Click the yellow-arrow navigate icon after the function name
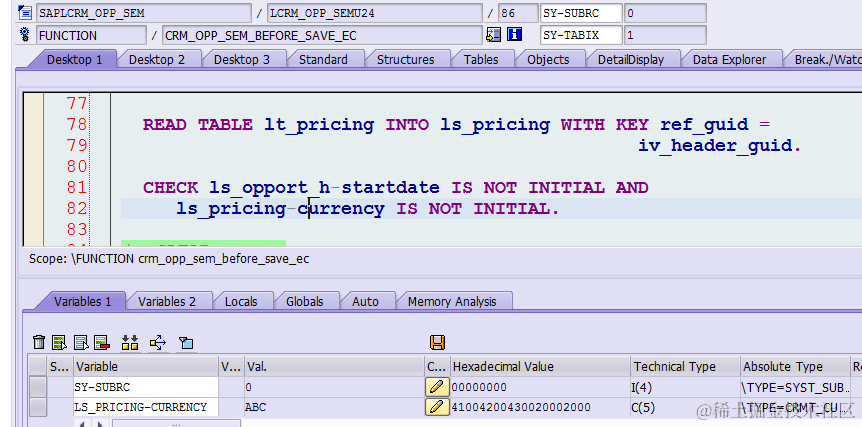 click(494, 35)
